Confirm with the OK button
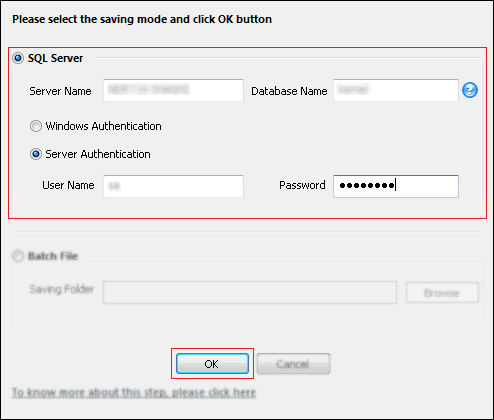This screenshot has width=494, height=420. point(212,364)
